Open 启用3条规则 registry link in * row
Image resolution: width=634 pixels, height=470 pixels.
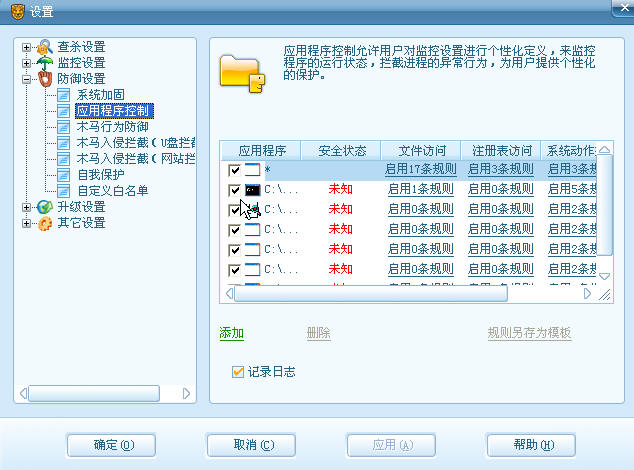point(501,169)
